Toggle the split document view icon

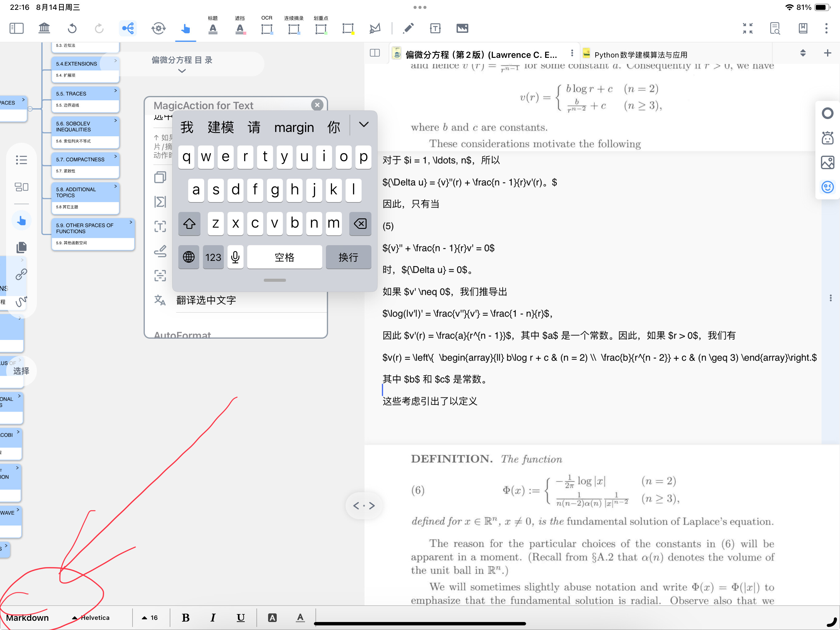pyautogui.click(x=375, y=53)
